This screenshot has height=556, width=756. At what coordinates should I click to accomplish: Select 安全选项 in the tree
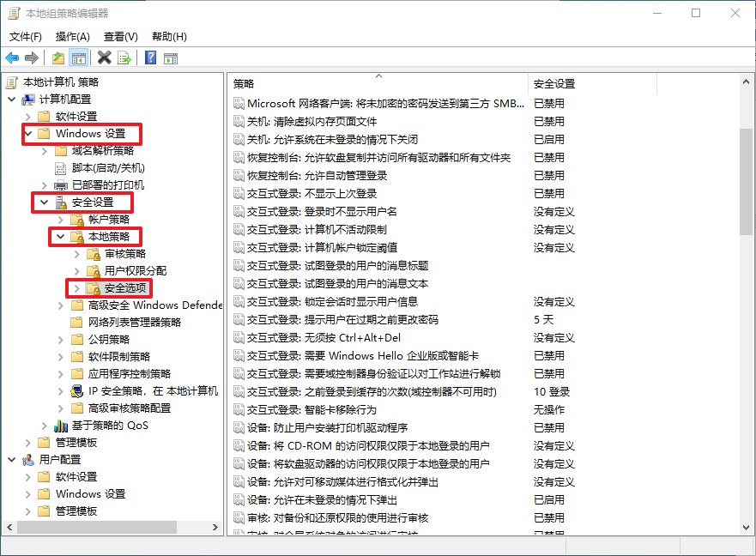click(125, 288)
